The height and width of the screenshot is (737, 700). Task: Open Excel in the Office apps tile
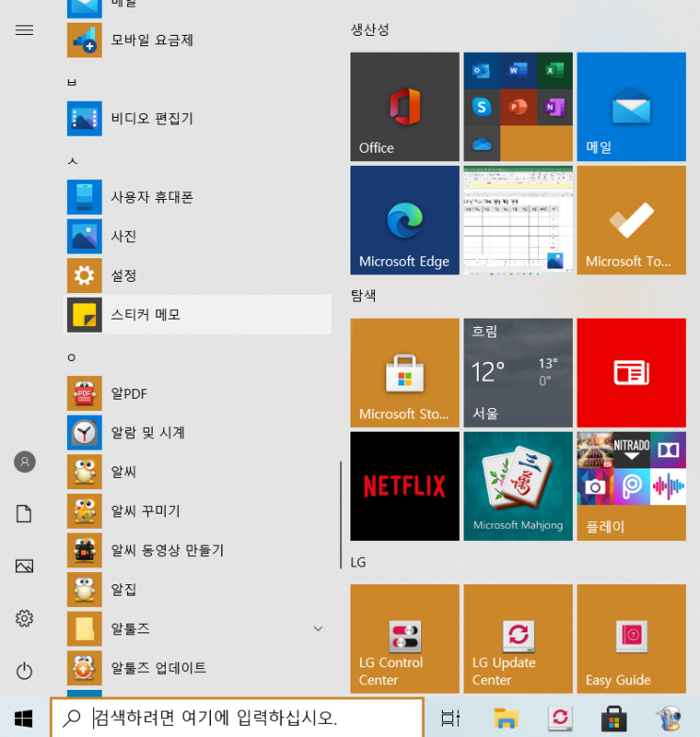(x=554, y=71)
